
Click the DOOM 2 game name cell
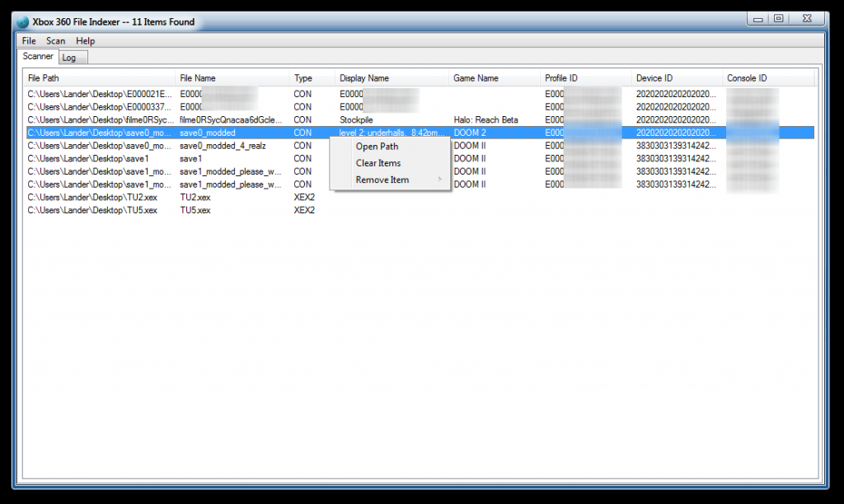click(470, 133)
